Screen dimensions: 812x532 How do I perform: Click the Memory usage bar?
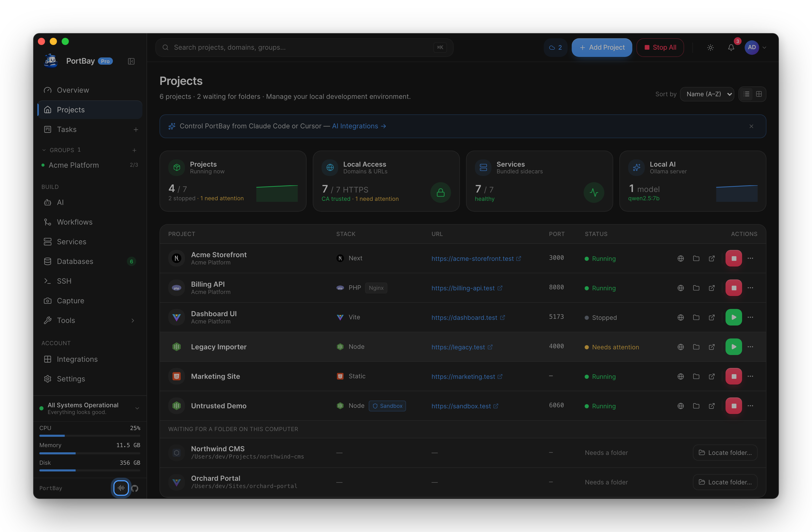pyautogui.click(x=90, y=453)
